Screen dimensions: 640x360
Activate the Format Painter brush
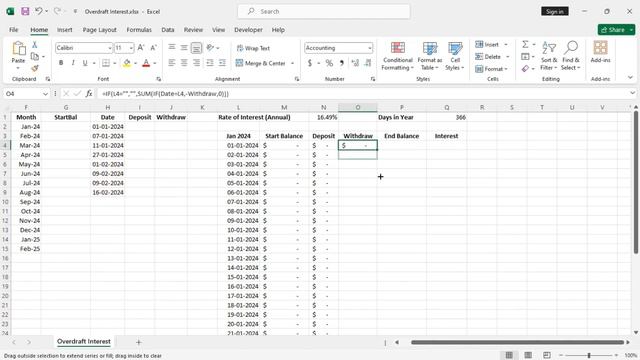coord(35,68)
